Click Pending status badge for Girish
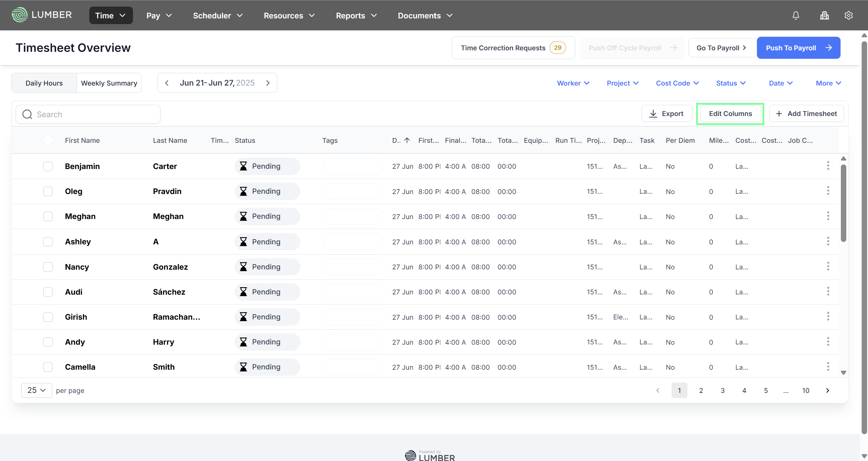Screen dimensions: 868x461 (267, 317)
